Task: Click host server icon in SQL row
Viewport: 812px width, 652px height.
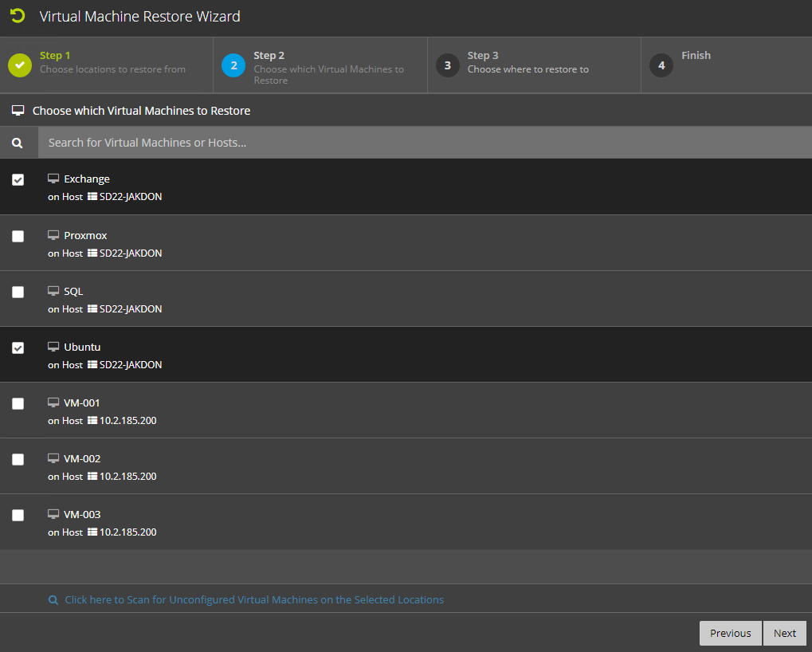Action: click(x=92, y=308)
